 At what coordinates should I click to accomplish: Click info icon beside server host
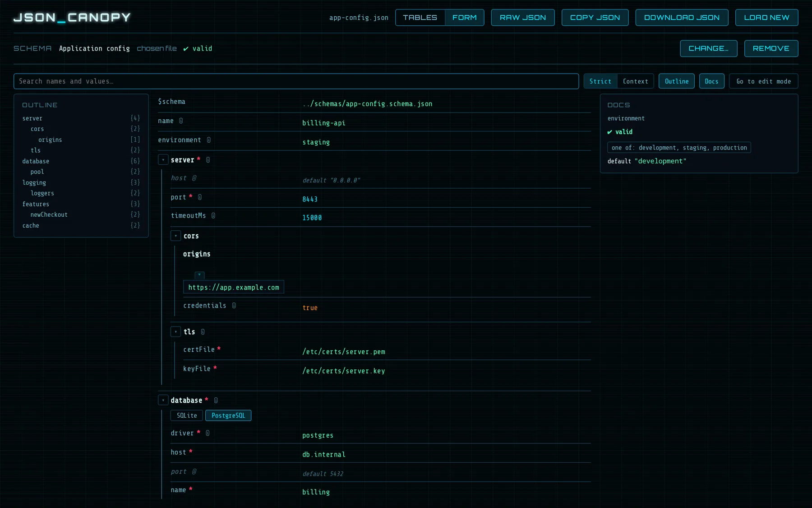(x=194, y=178)
